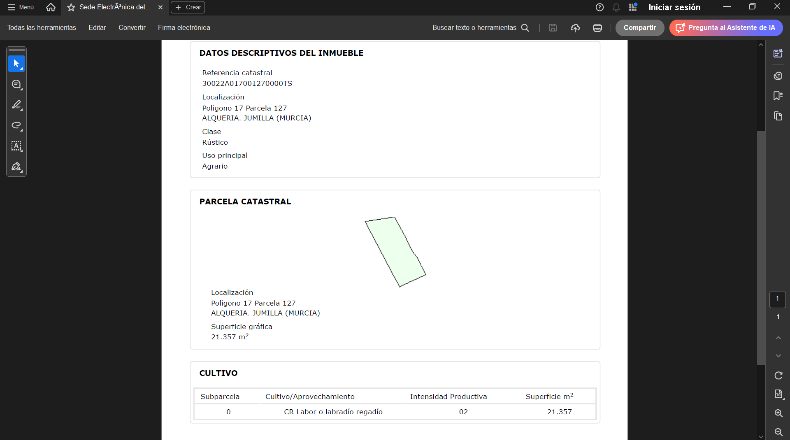The height and width of the screenshot is (440, 790).
Task: Click the scrollbar up arrow
Action: [761, 45]
